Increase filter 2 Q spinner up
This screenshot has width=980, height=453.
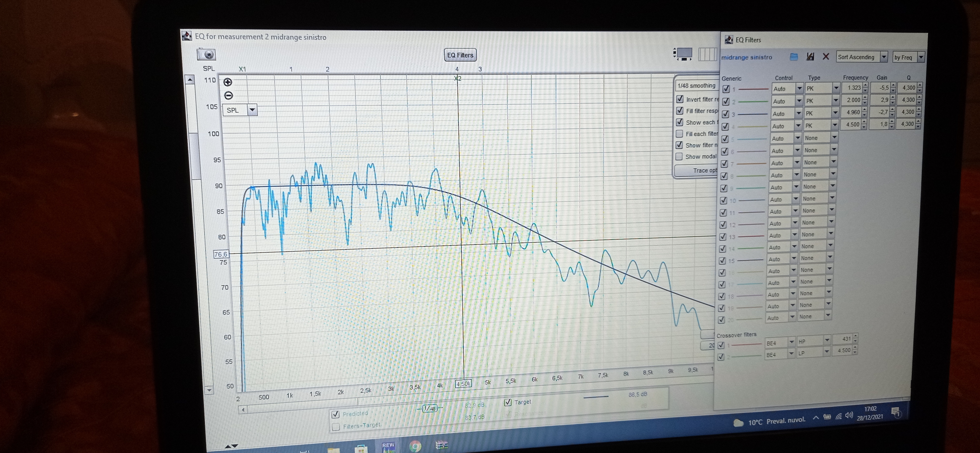(919, 97)
